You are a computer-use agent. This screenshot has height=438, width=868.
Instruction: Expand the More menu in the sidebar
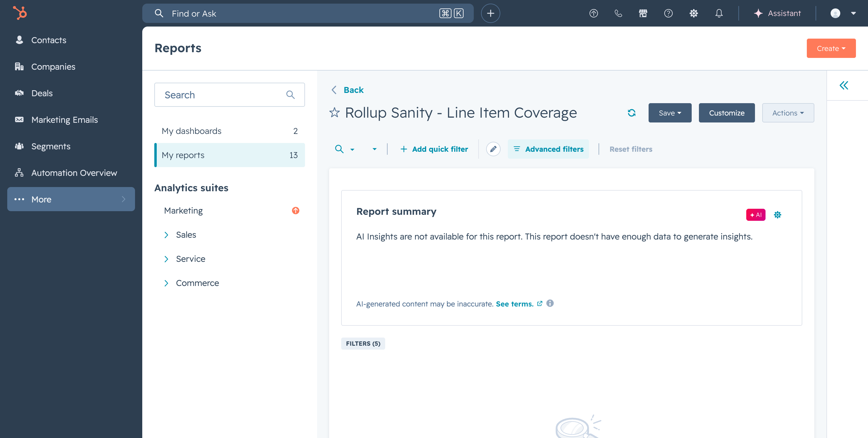pos(71,199)
